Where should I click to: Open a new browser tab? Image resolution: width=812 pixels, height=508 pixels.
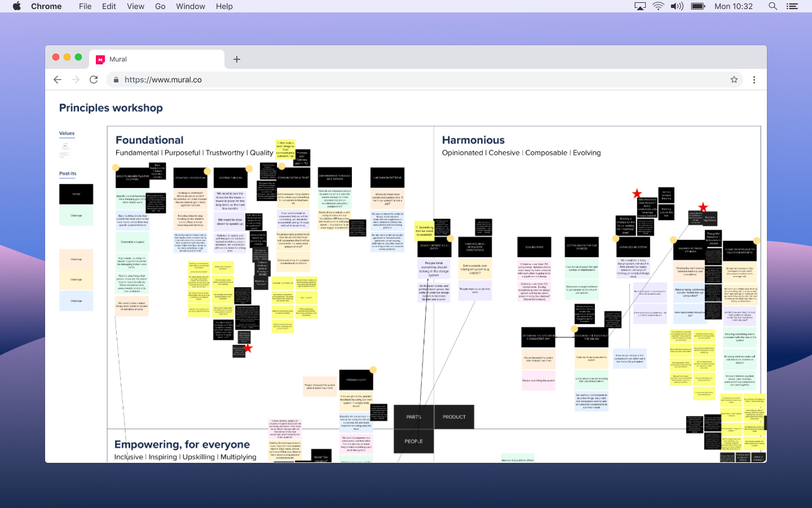tap(237, 59)
